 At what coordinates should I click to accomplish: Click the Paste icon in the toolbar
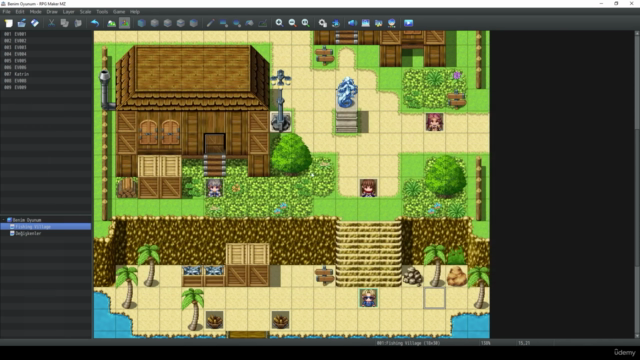[x=78, y=23]
